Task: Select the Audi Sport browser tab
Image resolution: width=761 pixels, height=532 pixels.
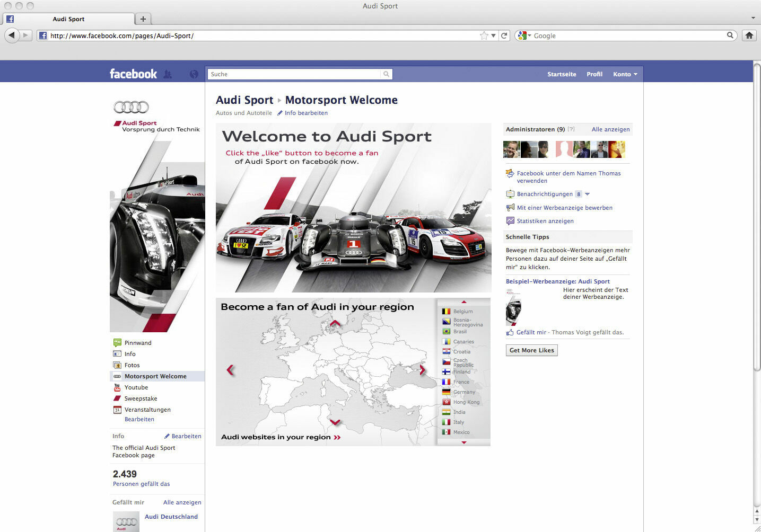Action: [x=68, y=19]
